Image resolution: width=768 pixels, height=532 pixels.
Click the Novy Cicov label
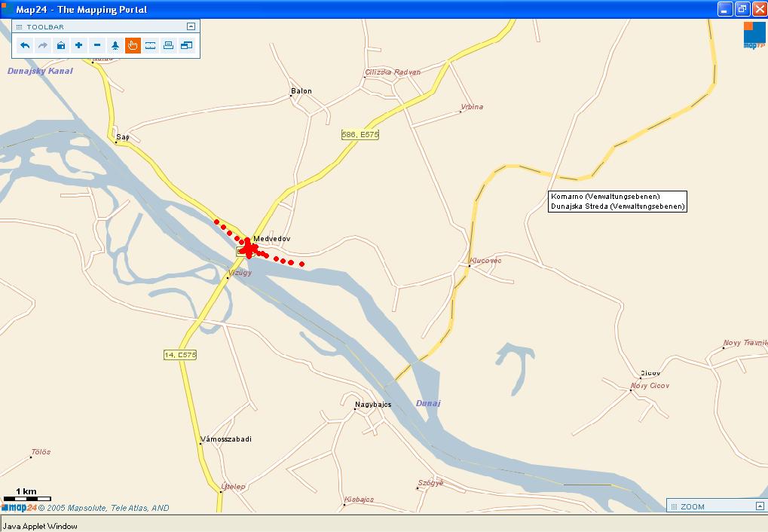[650, 386]
